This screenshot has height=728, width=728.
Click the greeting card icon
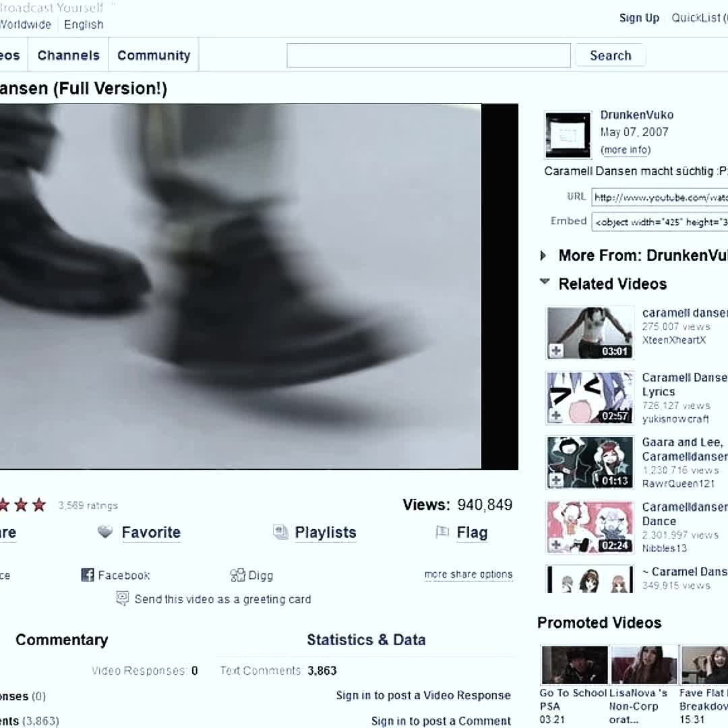(x=122, y=599)
